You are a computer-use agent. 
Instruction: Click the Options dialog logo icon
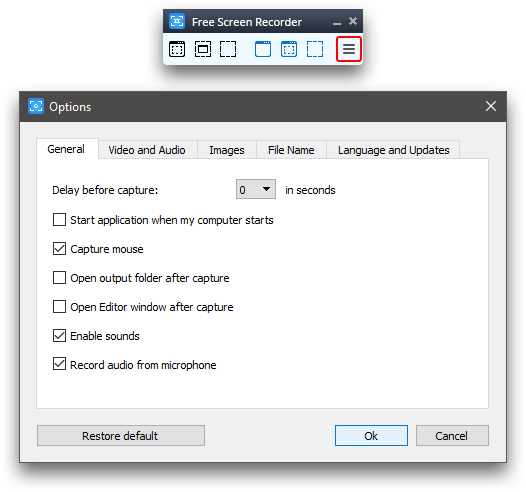(36, 106)
